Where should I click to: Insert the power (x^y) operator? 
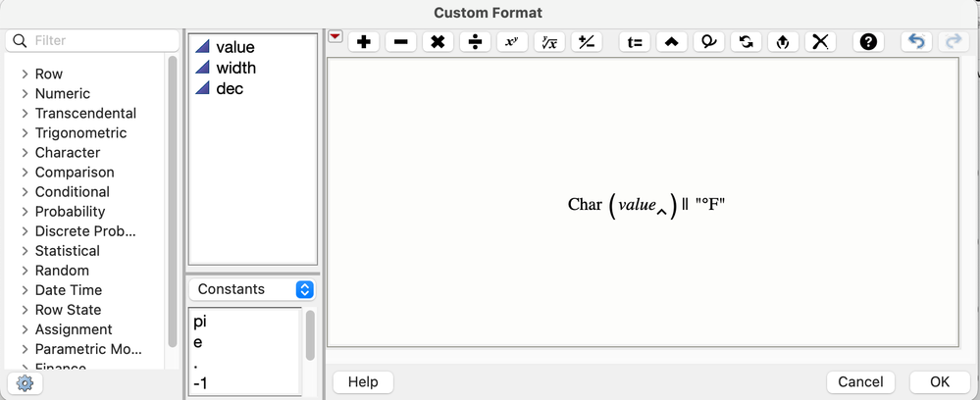(512, 42)
